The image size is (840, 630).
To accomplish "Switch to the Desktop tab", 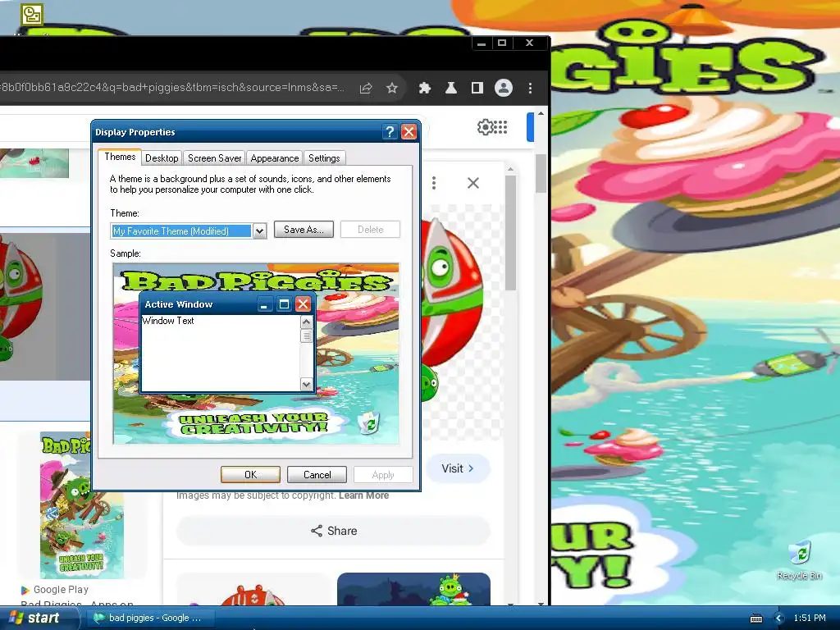I will 162,158.
